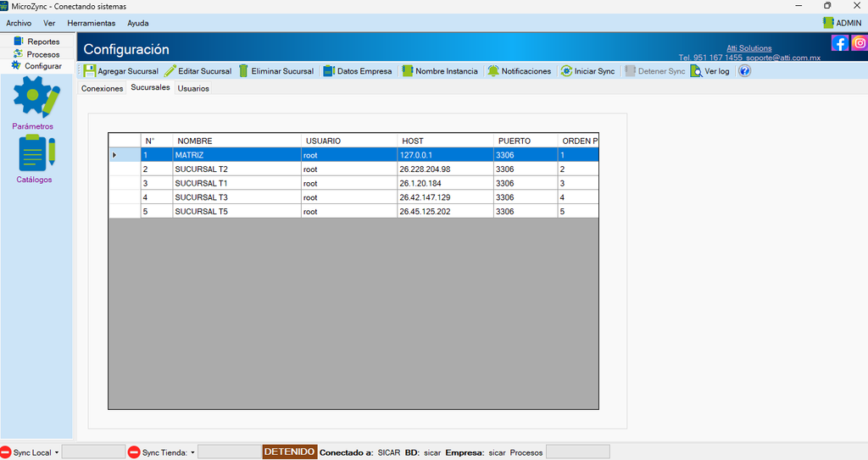Click the Agregar Sucursal save icon
This screenshot has height=460, width=868.
[x=90, y=71]
